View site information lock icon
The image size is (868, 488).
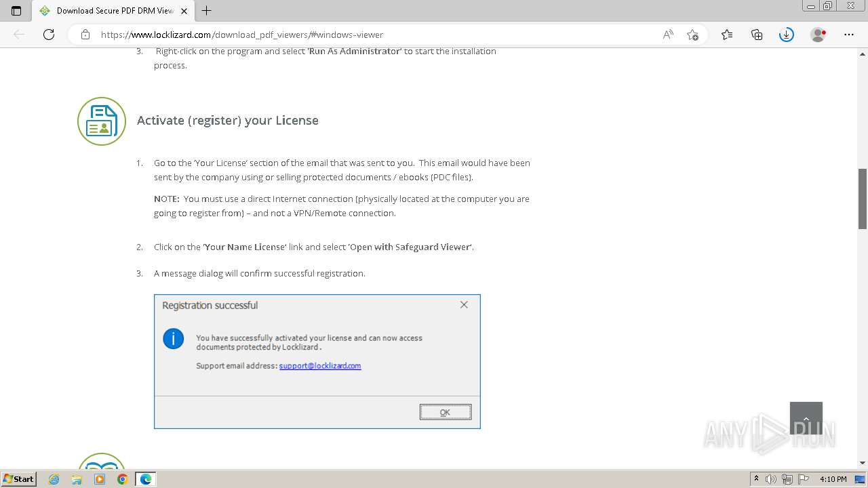[x=85, y=35]
